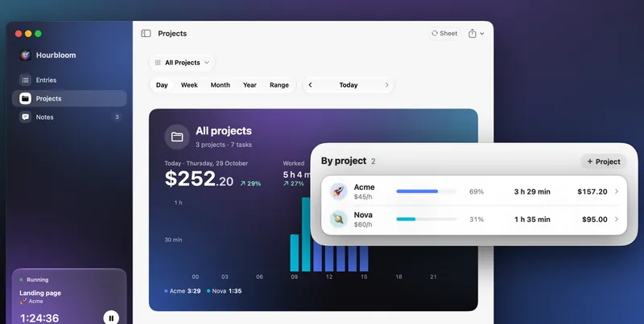This screenshot has height=324, width=644.
Task: Click the Today · Thursday, 29 October label
Action: (206, 163)
